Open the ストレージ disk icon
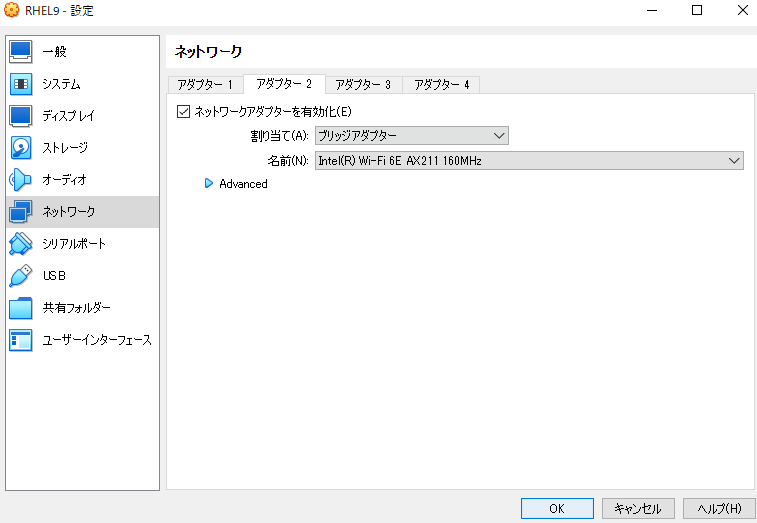The image size is (757, 523). pos(21,148)
